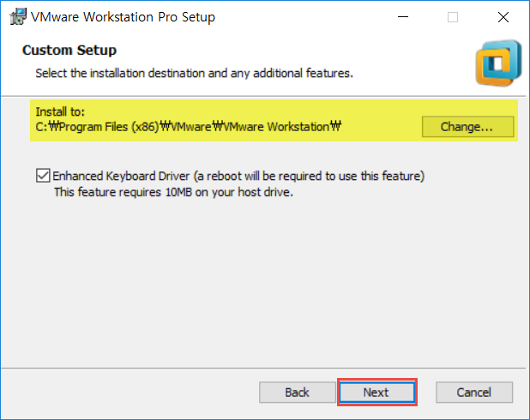Cancel the installation
The image size is (530, 420).
474,393
